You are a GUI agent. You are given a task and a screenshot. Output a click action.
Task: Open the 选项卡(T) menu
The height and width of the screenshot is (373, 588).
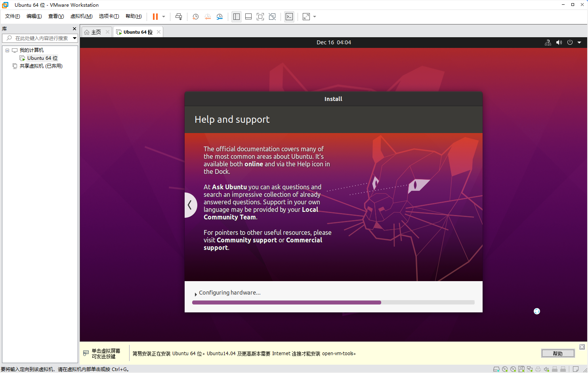(109, 16)
